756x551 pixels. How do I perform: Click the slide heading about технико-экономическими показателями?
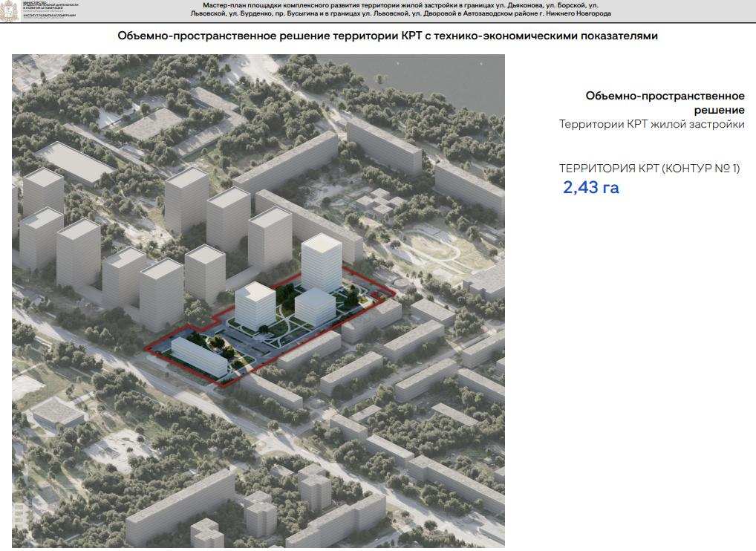387,36
